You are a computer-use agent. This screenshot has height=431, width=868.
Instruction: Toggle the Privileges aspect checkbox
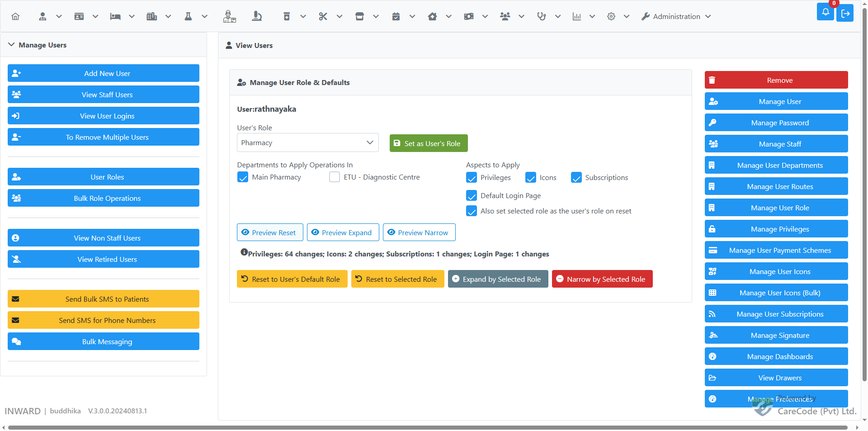pos(472,177)
